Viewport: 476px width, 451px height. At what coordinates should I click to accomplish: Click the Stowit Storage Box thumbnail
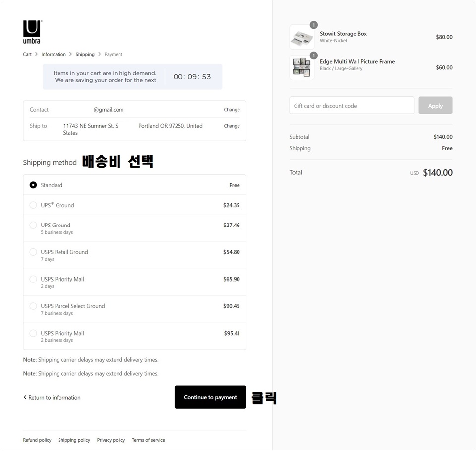[x=302, y=37]
